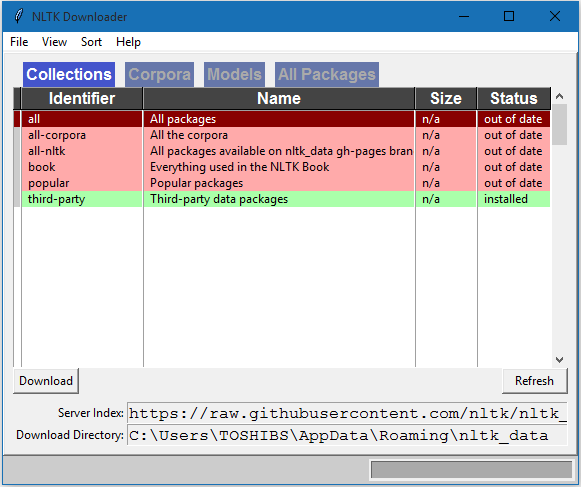Click the Server Index URL field
The width and height of the screenshot is (581, 487).
[x=347, y=413]
